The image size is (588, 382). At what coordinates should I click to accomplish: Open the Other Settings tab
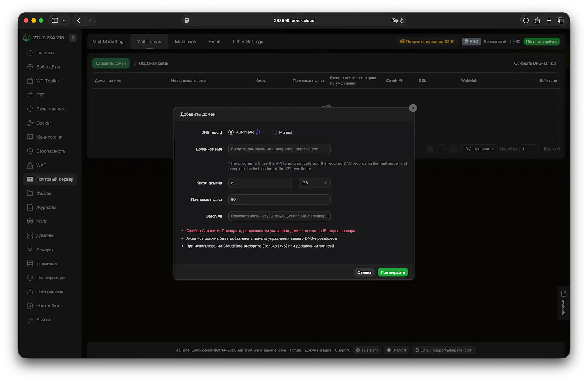(x=248, y=42)
